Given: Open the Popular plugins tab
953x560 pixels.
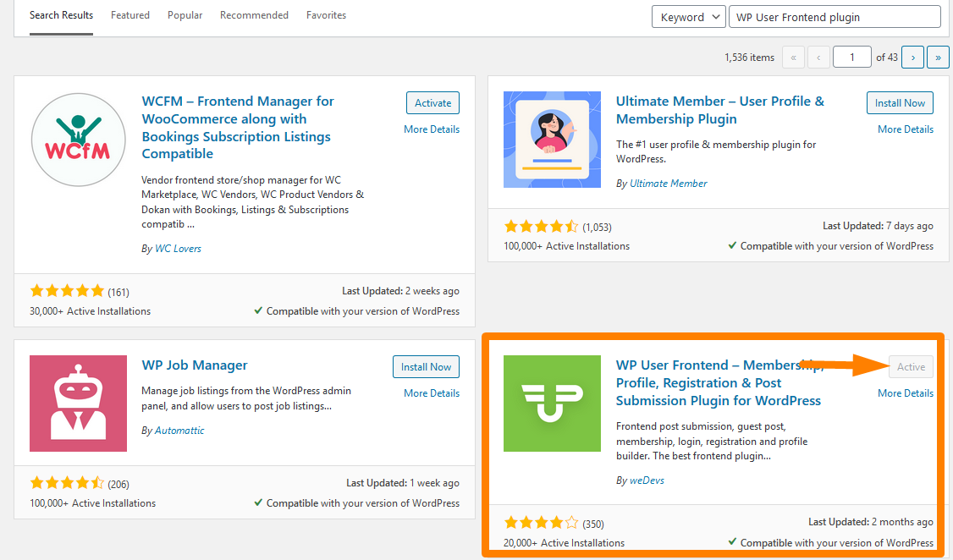Looking at the screenshot, I should 185,15.
